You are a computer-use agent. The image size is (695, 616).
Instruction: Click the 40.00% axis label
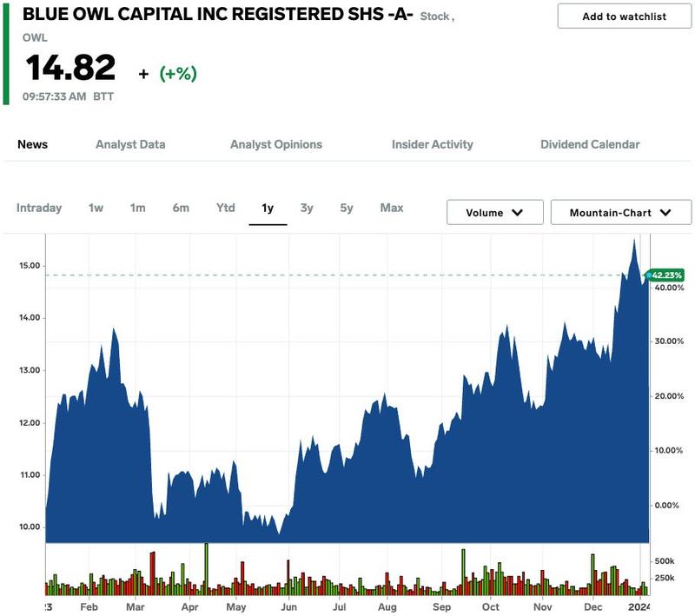(669, 288)
